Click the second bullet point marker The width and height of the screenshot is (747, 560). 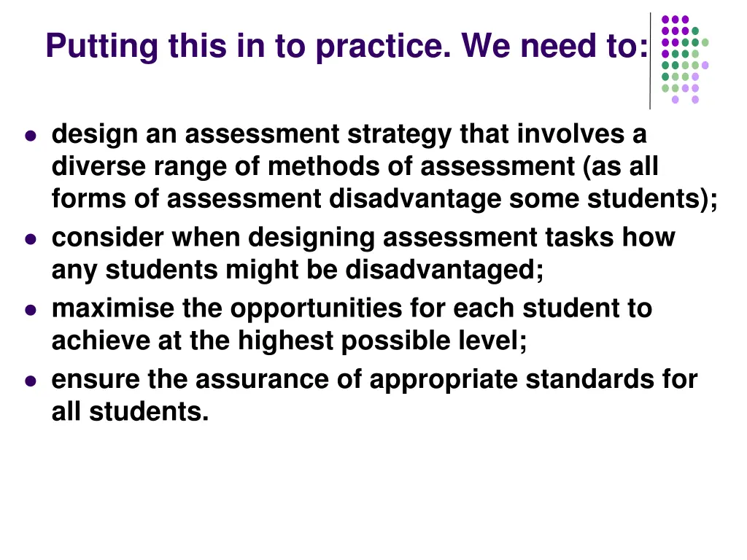[x=31, y=239]
